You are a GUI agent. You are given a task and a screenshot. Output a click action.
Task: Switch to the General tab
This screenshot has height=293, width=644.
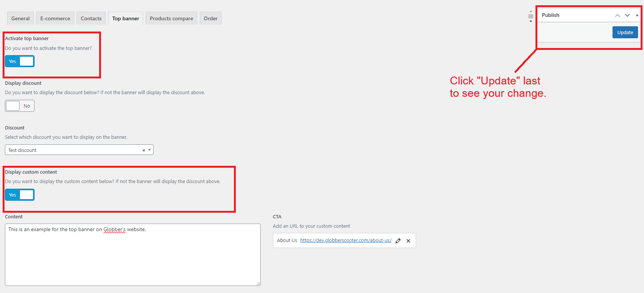click(x=20, y=18)
